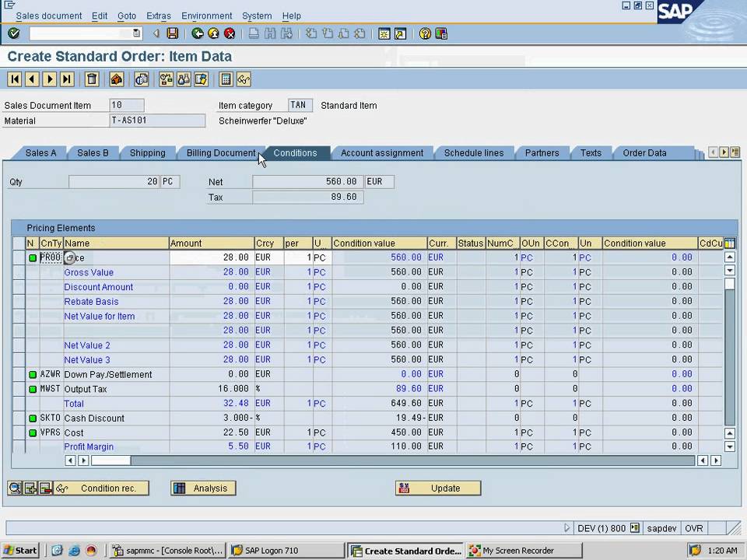
Task: Open the Environment menu
Action: tap(207, 16)
